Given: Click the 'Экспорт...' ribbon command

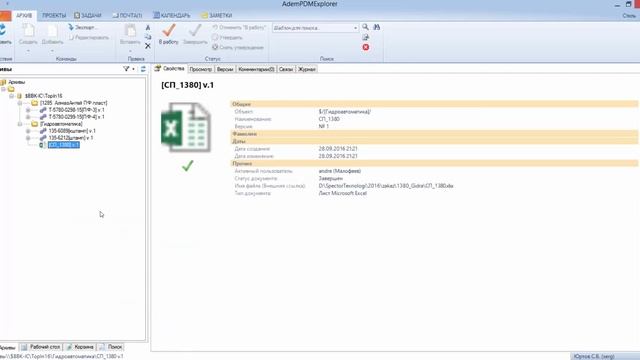Looking at the screenshot, I should [83, 27].
